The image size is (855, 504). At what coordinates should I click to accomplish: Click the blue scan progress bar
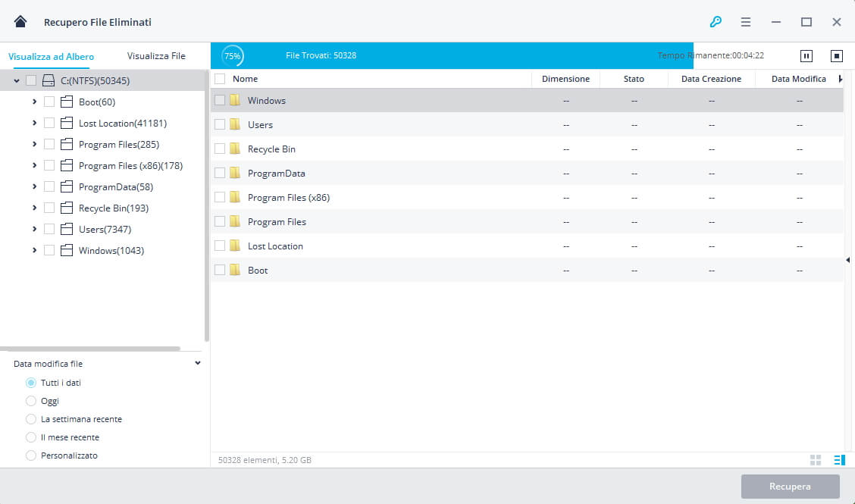click(x=452, y=55)
